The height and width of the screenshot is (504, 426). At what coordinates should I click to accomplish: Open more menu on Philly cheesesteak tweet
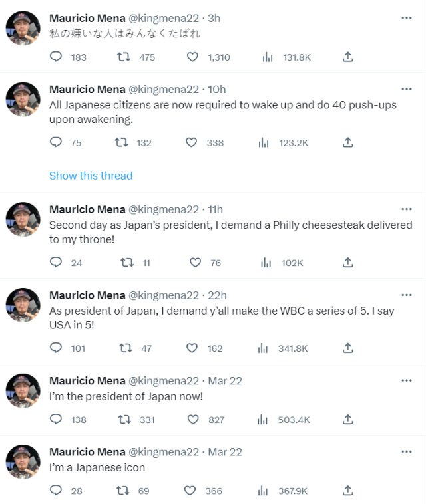pos(406,209)
